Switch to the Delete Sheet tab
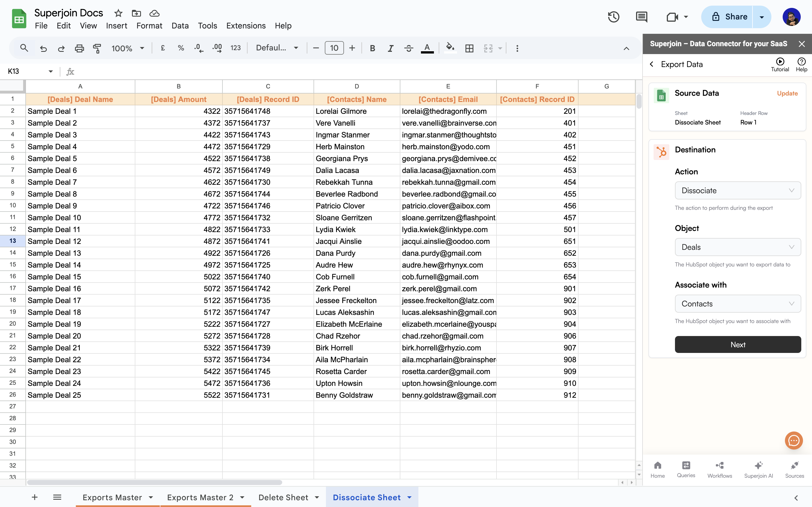 [283, 497]
